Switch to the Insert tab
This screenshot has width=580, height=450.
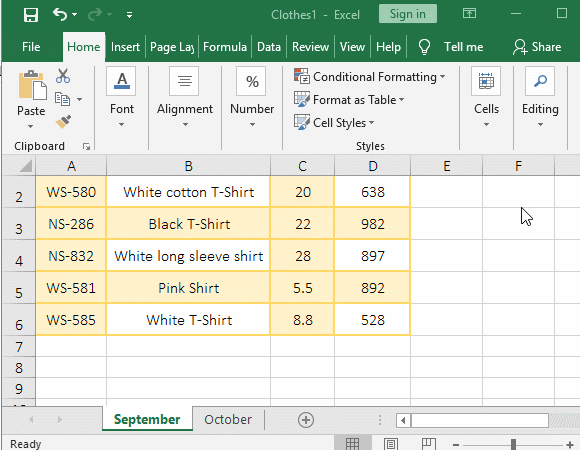125,47
